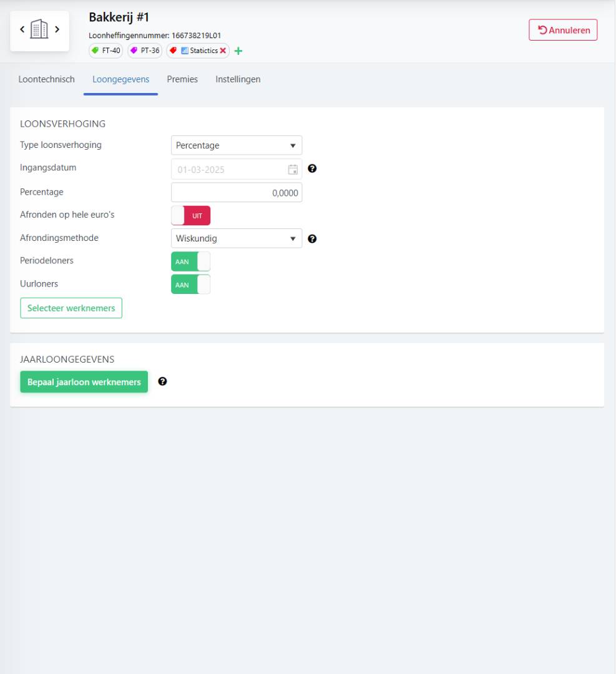Show help for Bepaal jaarloon werknemers
616x674 pixels.
162,381
